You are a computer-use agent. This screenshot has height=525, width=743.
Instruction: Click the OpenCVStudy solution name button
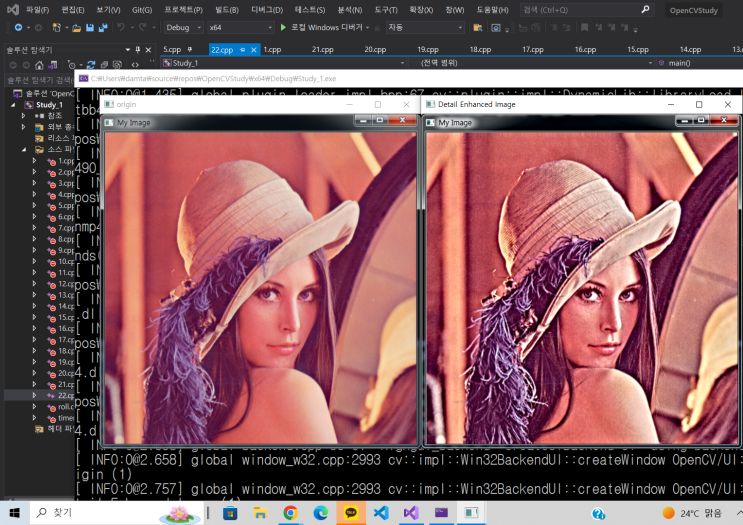pyautogui.click(x=693, y=10)
